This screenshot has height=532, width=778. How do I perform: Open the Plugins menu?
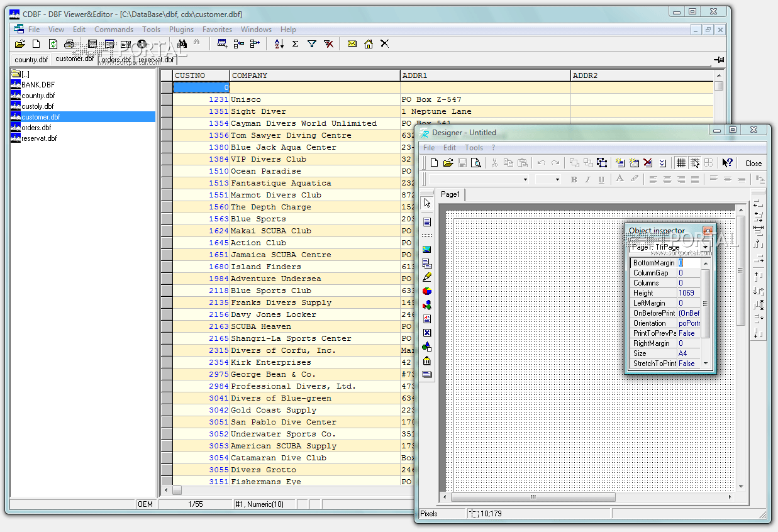click(x=182, y=30)
